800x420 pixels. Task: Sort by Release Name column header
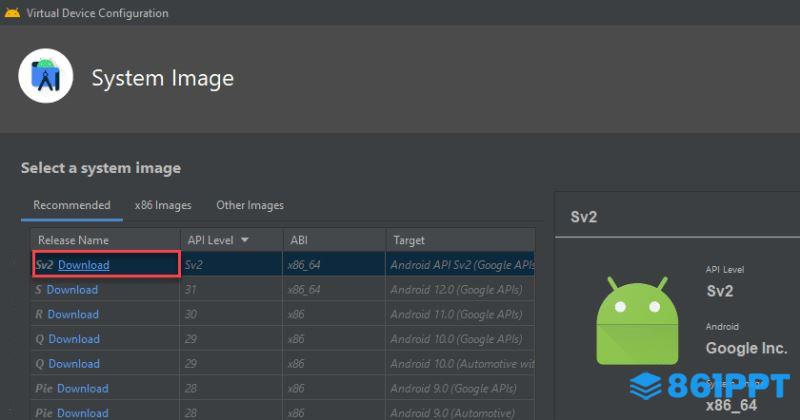click(105, 240)
